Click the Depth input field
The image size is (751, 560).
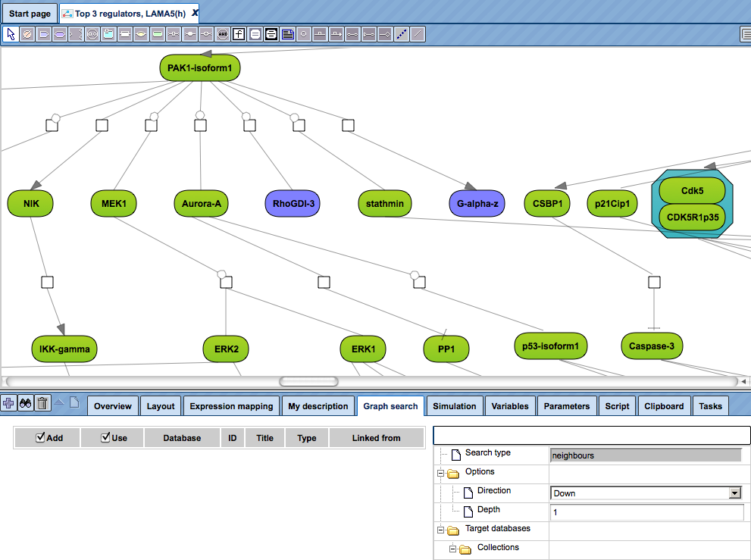[x=646, y=512]
